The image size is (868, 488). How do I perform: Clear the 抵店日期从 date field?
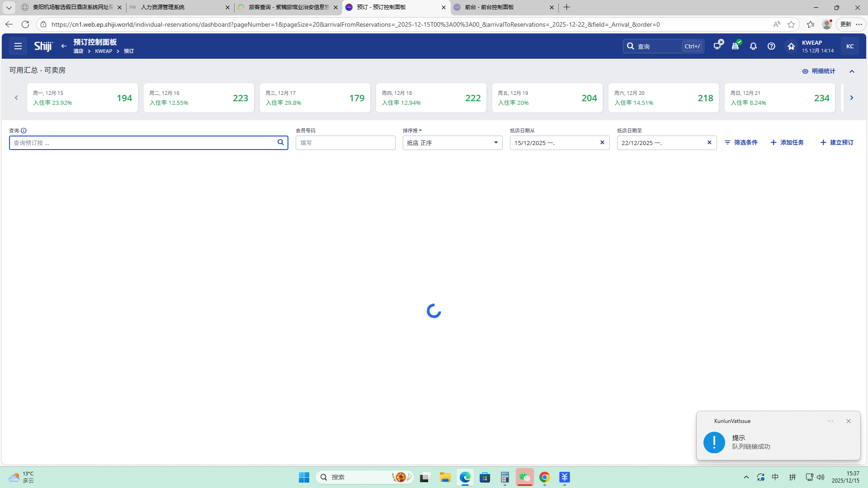pyautogui.click(x=602, y=142)
